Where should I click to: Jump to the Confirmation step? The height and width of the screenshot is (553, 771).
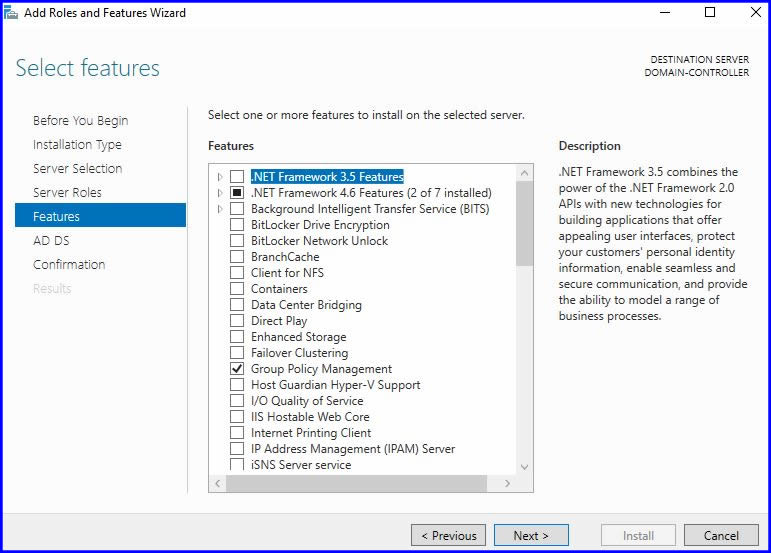click(69, 264)
